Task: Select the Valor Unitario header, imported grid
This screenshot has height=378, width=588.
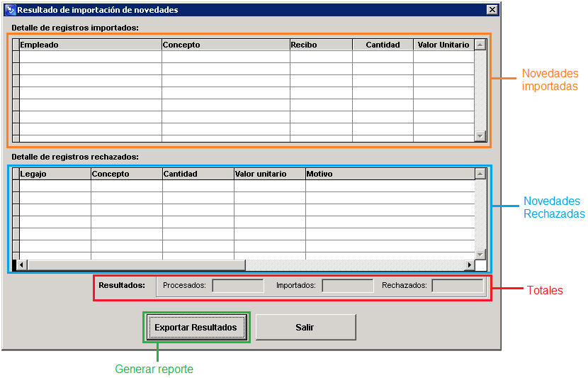Action: click(443, 45)
